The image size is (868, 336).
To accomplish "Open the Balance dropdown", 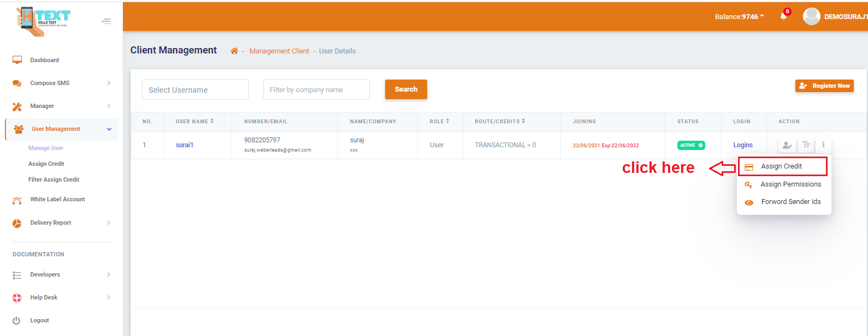I will tap(739, 17).
